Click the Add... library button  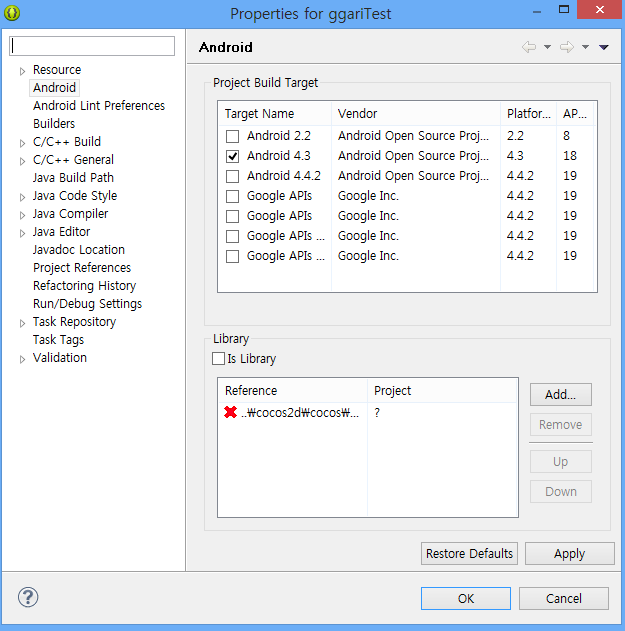[561, 394]
